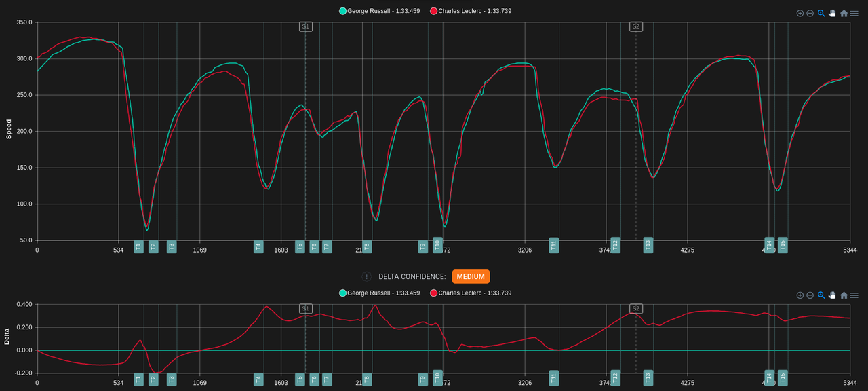Select the T15 turn marker on Delta chart
The image size is (868, 391).
click(783, 378)
